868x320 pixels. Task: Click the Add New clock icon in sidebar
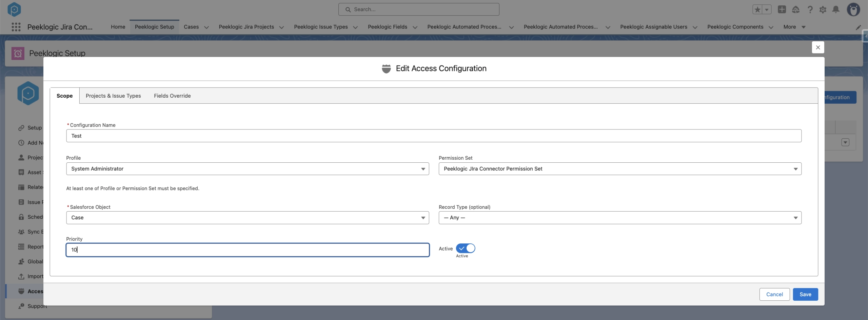pyautogui.click(x=21, y=143)
